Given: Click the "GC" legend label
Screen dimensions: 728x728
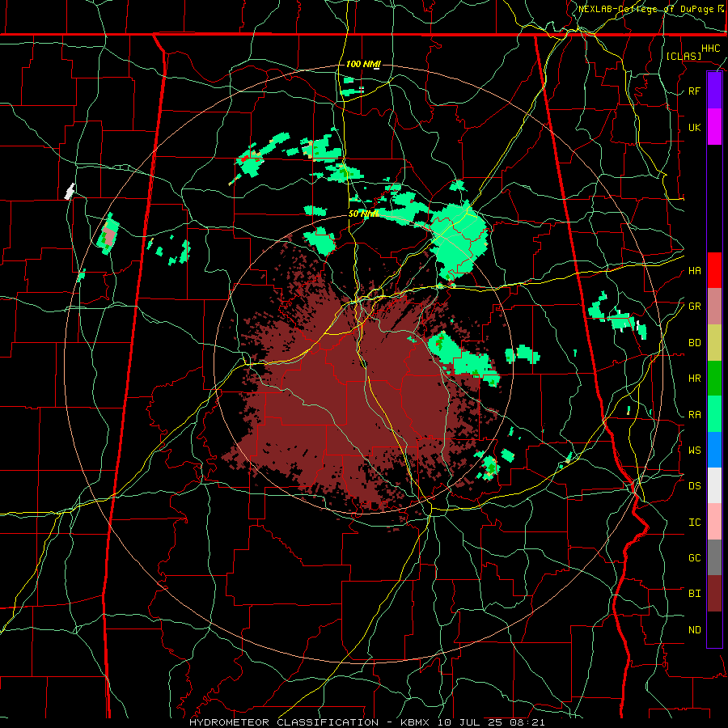Looking at the screenshot, I should coord(694,558).
